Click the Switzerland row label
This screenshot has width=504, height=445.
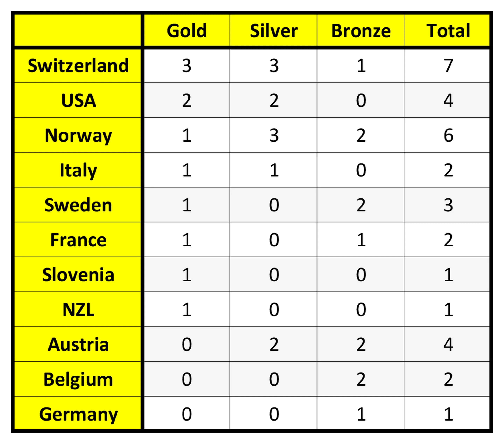pyautogui.click(x=78, y=66)
